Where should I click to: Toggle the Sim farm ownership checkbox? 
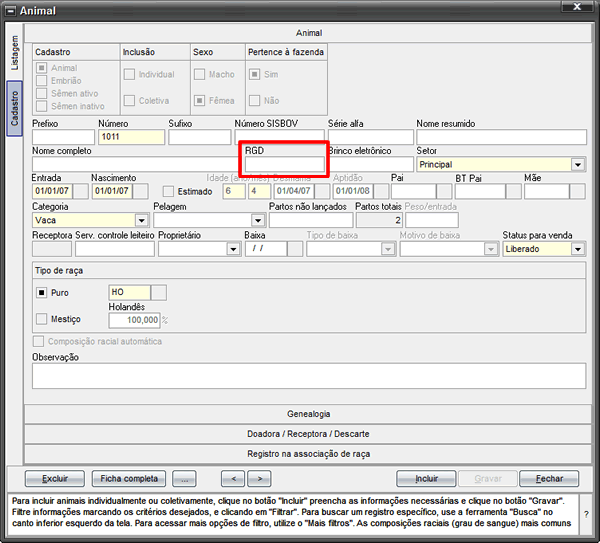click(x=254, y=74)
